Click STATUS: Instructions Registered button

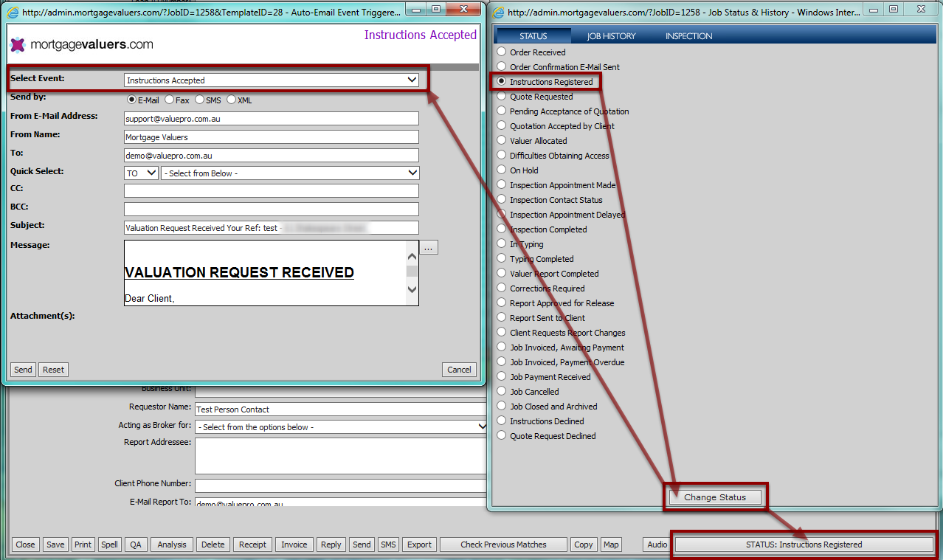[x=804, y=545]
